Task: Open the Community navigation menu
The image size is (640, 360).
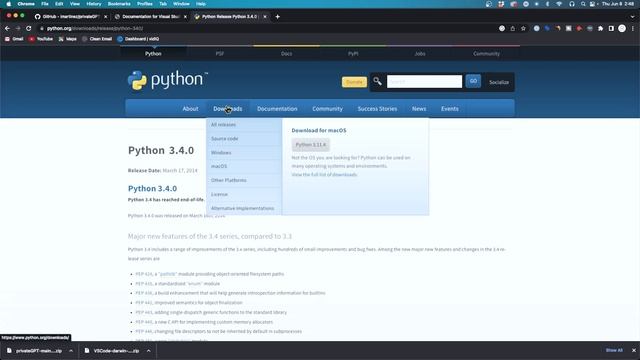Action: pyautogui.click(x=327, y=109)
